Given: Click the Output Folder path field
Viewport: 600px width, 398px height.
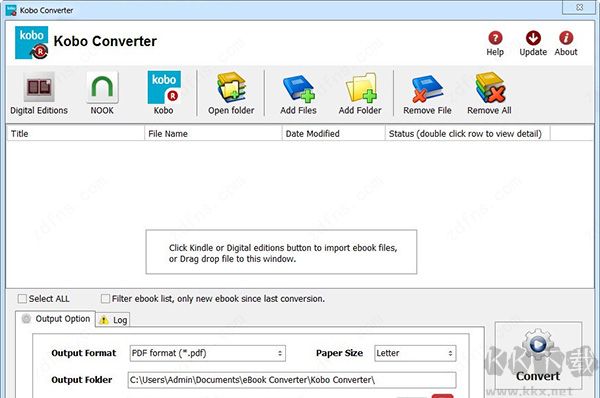Looking at the screenshot, I should pos(292,380).
